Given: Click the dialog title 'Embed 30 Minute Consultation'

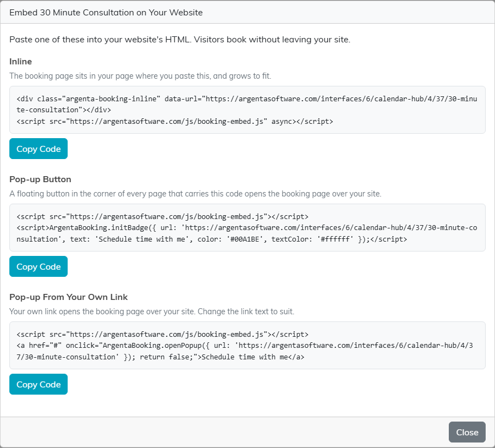Looking at the screenshot, I should [x=106, y=13].
